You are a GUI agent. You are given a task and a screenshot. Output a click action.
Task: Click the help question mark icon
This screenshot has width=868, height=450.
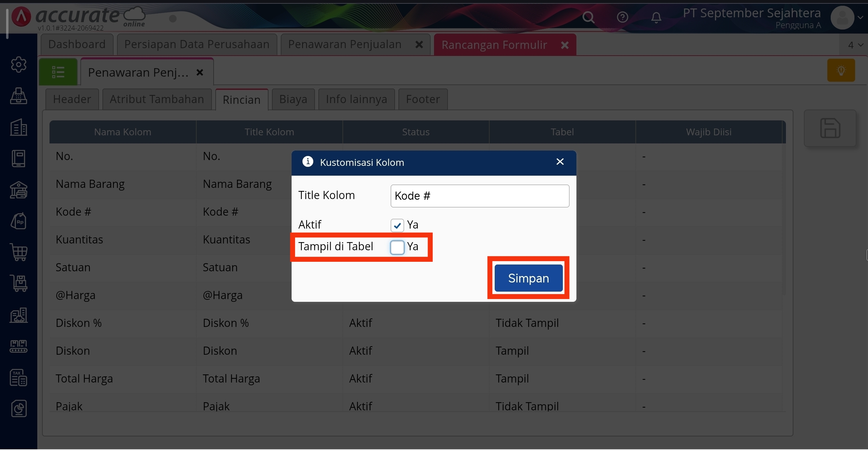622,17
